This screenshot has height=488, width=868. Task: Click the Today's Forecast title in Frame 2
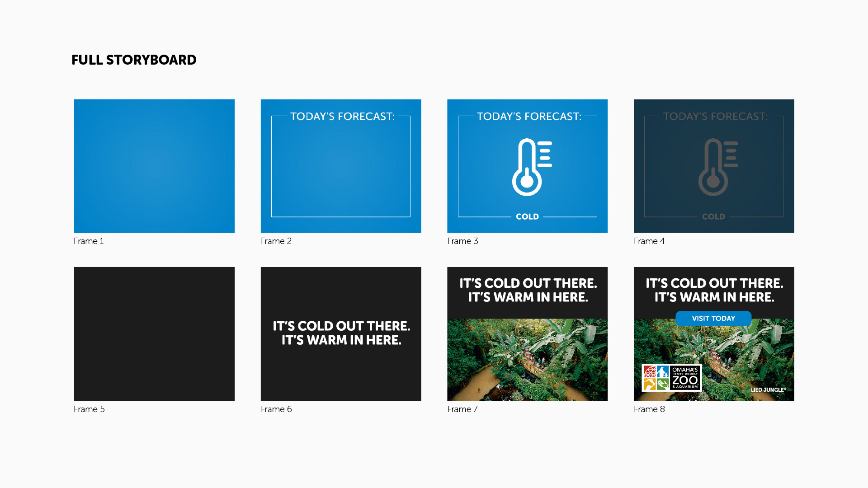coord(342,117)
